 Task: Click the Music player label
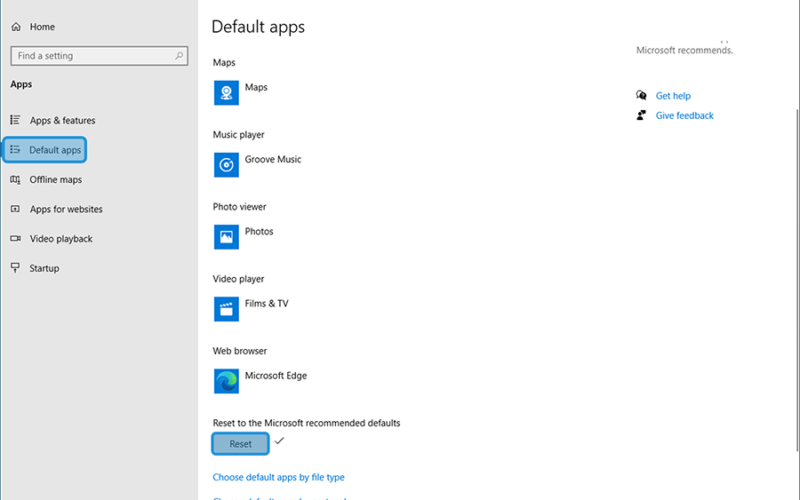pos(238,135)
